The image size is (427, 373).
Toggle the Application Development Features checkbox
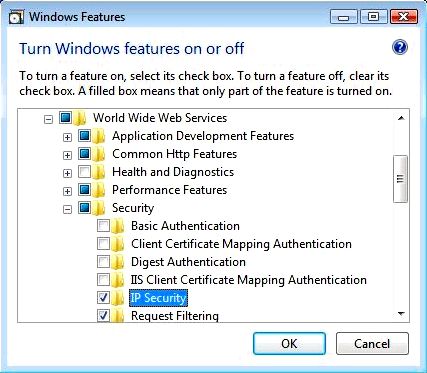pyautogui.click(x=84, y=135)
